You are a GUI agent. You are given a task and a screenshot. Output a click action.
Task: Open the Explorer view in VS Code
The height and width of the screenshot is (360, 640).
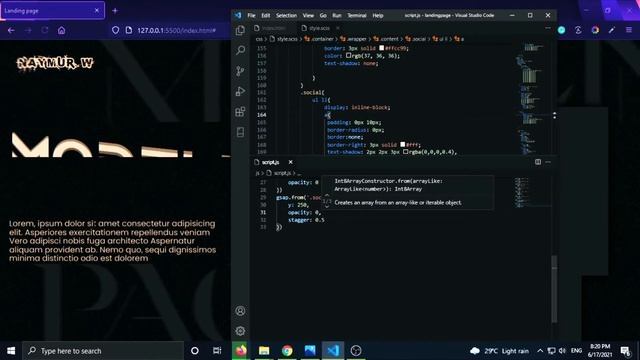[x=240, y=30]
